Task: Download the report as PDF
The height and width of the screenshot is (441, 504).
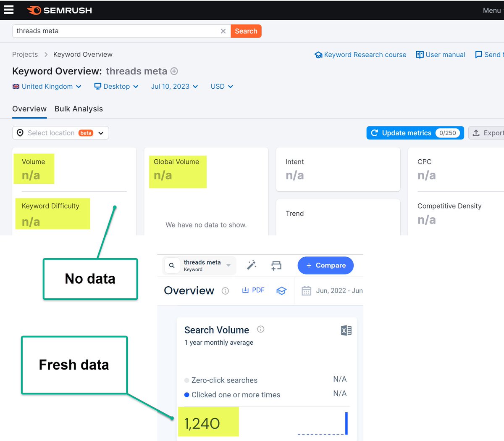Action: [x=253, y=290]
